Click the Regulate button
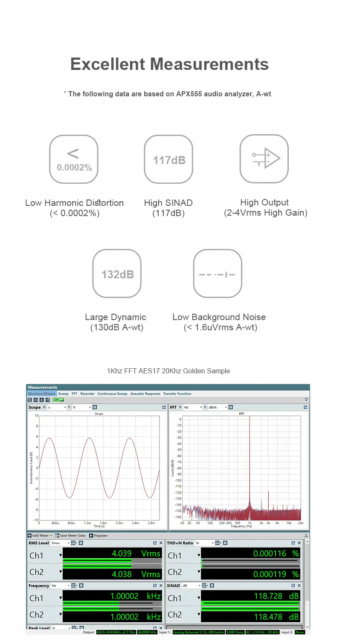The width and height of the screenshot is (337, 644). (98, 535)
